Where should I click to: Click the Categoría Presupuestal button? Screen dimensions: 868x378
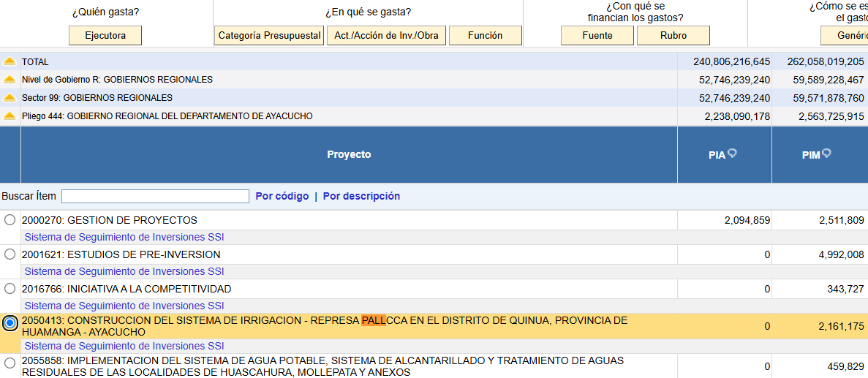(270, 35)
